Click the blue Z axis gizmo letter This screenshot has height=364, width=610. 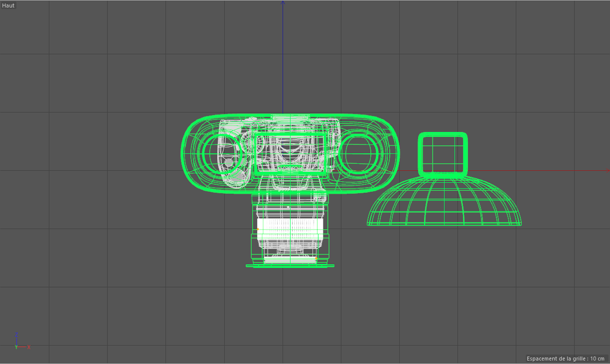tap(16, 334)
